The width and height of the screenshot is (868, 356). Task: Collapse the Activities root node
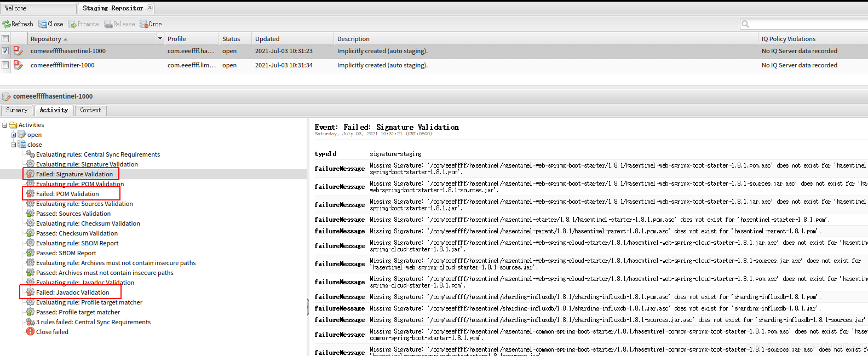[4, 125]
